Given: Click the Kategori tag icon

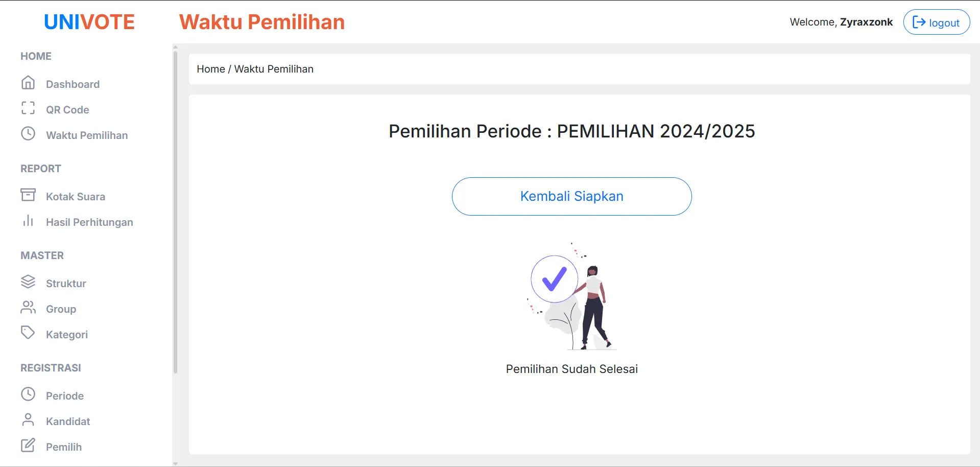Looking at the screenshot, I should point(28,333).
